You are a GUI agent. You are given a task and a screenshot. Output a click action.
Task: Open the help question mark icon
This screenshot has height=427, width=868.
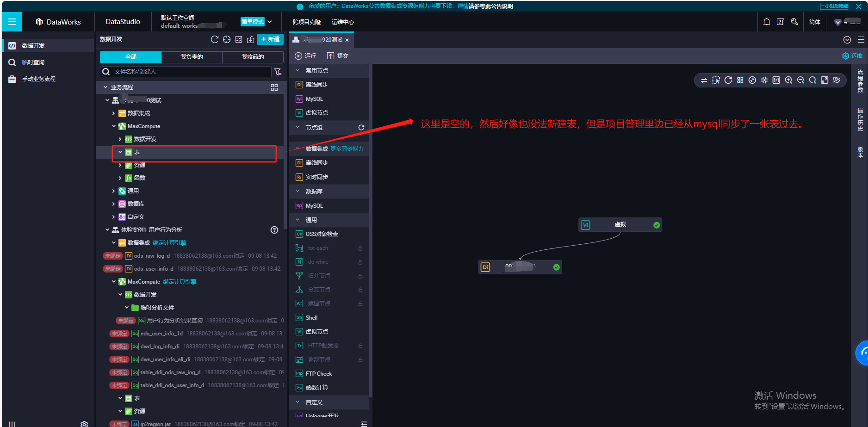pyautogui.click(x=781, y=22)
